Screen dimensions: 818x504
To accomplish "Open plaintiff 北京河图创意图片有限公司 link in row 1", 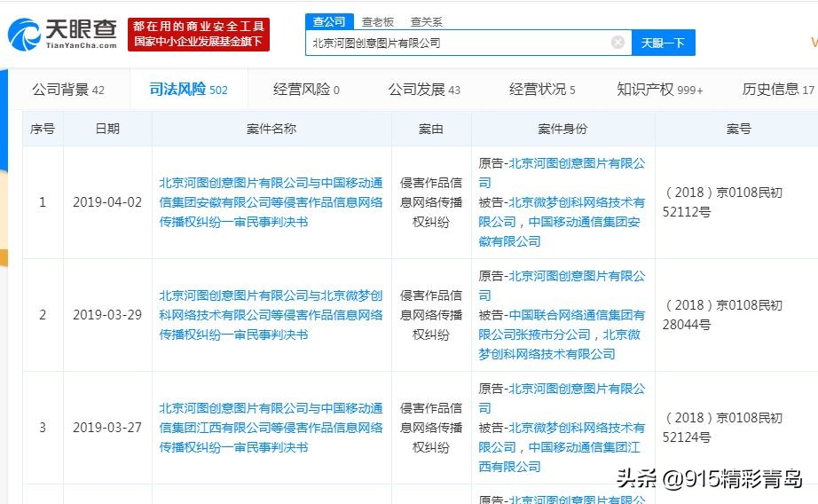I will (x=562, y=173).
